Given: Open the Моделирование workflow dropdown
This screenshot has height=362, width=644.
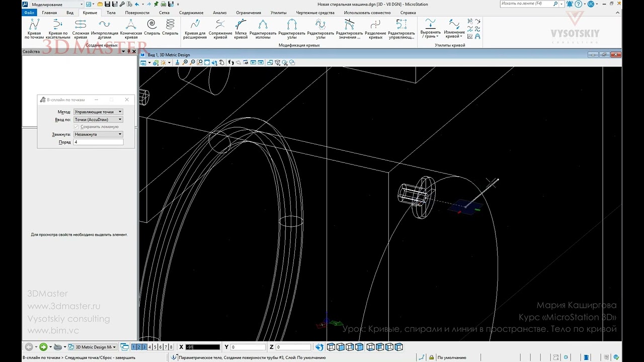Looking at the screenshot, I should click(x=58, y=4).
